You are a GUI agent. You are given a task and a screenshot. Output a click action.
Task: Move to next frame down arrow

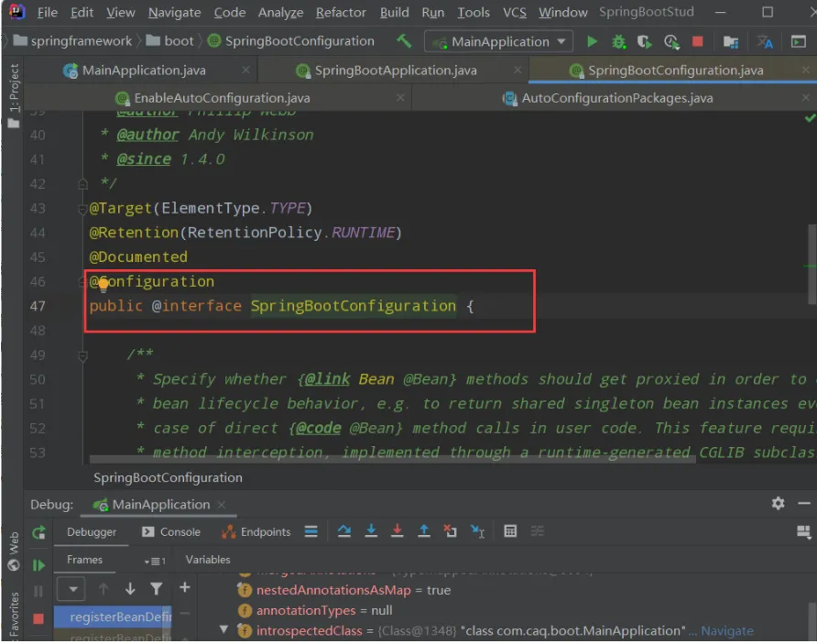coord(130,589)
